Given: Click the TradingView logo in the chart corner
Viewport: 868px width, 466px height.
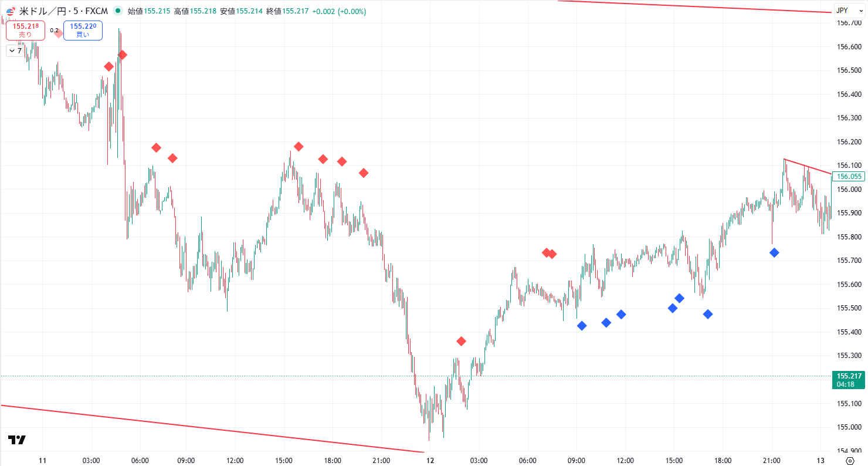Looking at the screenshot, I should 16,440.
